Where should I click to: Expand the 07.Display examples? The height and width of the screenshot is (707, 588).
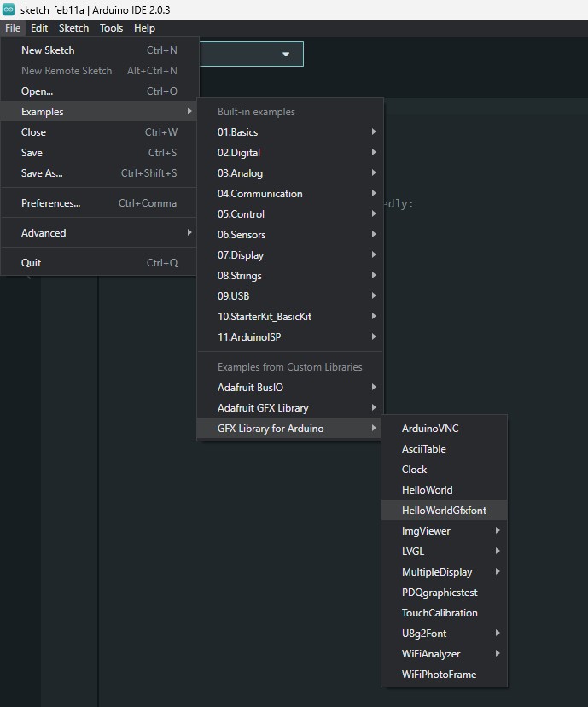(x=290, y=255)
